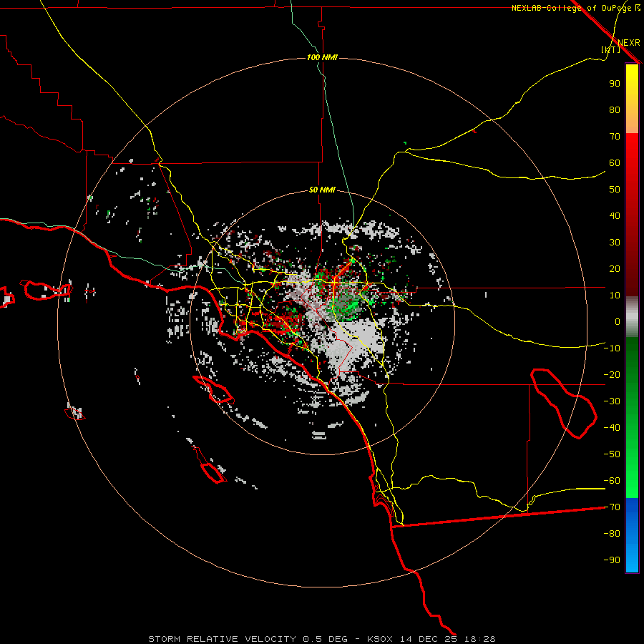Click the '-80' value on velocity scale
Image resolution: width=644 pixels, height=644 pixels.
(612, 534)
